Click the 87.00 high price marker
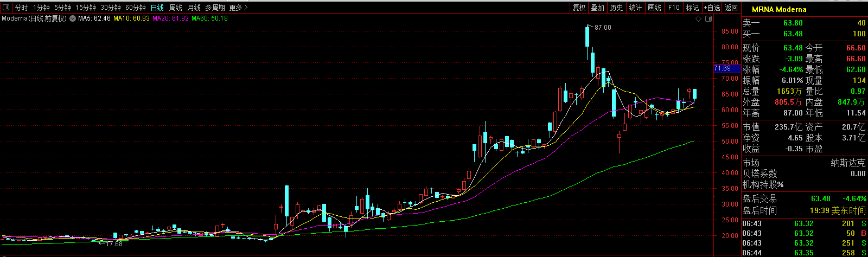Viewport: 868px width, 257px height. pyautogui.click(x=603, y=28)
